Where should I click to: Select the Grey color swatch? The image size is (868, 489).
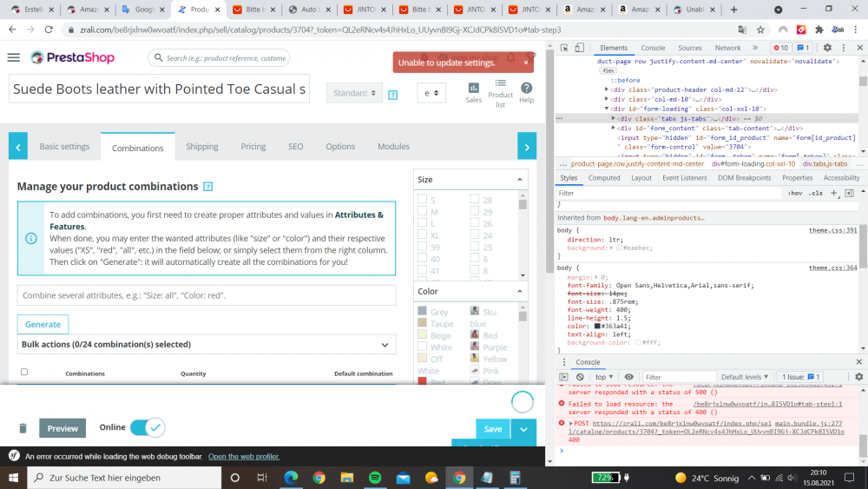coord(423,311)
